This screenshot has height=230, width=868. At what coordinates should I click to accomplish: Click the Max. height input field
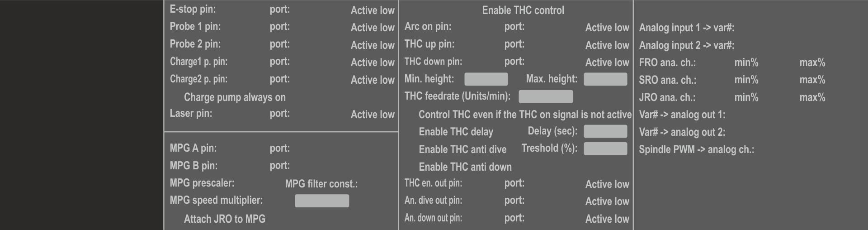[605, 79]
